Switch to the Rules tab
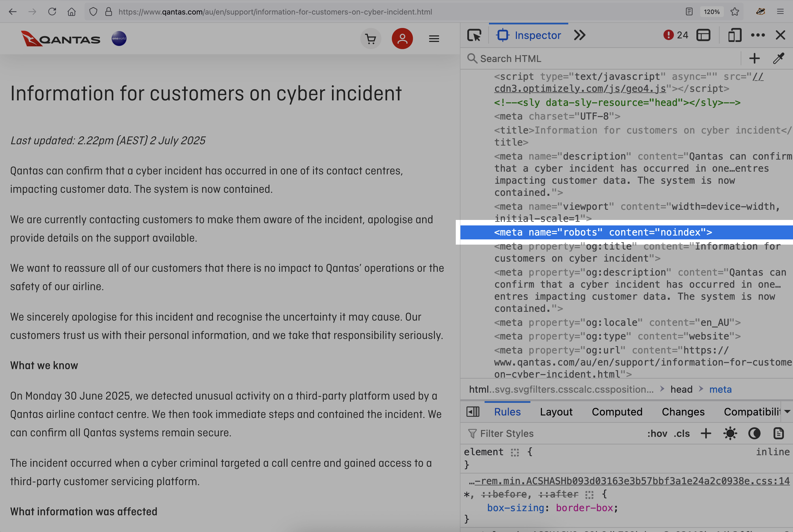 click(507, 412)
